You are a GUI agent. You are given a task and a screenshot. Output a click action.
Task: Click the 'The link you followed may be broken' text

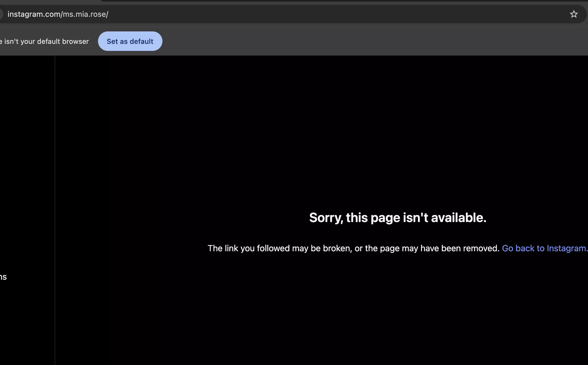point(279,248)
